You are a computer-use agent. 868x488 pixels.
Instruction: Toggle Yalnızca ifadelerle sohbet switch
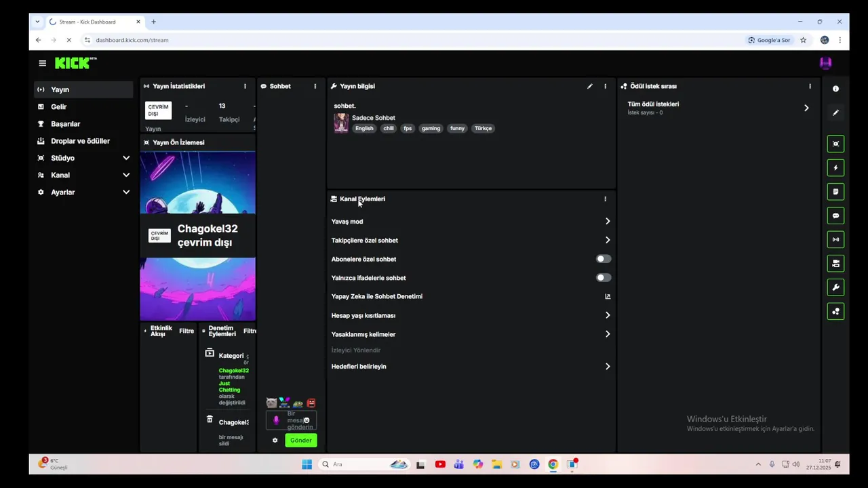(x=604, y=278)
